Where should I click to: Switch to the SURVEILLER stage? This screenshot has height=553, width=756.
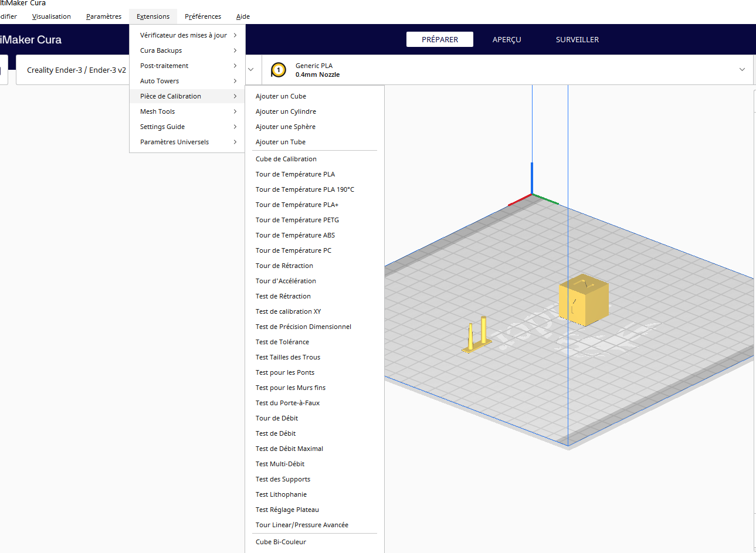pos(577,39)
